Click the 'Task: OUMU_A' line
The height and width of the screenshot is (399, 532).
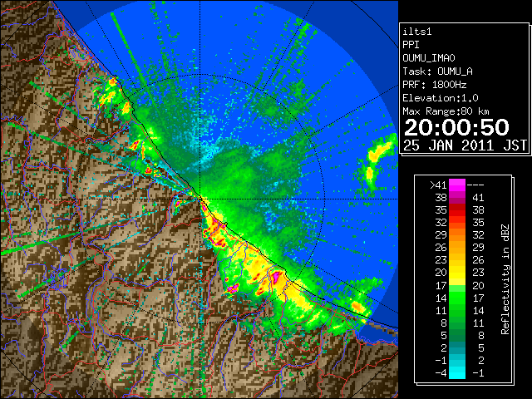point(438,71)
